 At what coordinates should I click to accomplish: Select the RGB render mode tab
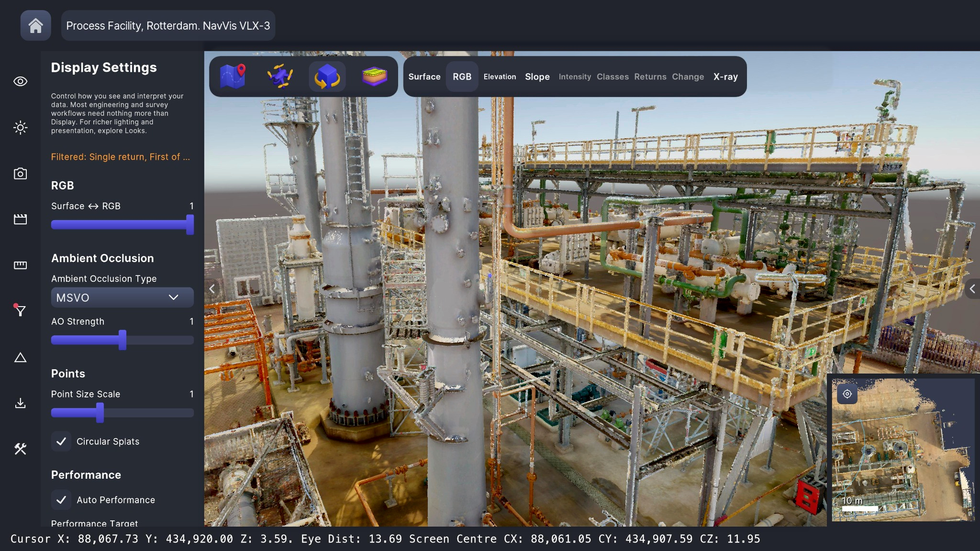pyautogui.click(x=462, y=77)
